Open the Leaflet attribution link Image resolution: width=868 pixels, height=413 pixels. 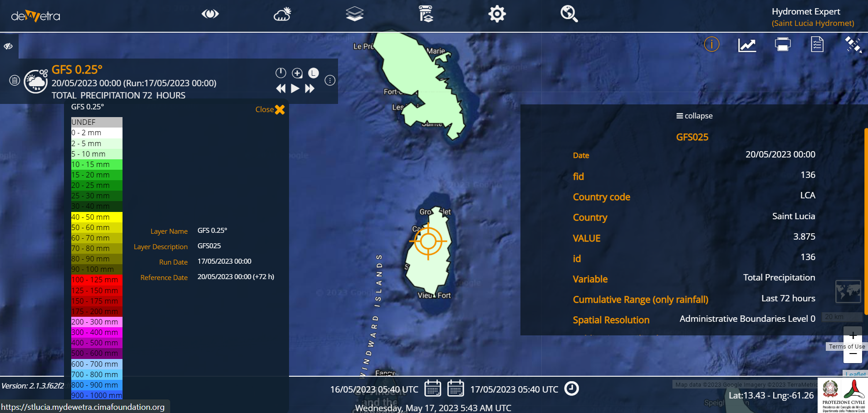point(856,374)
